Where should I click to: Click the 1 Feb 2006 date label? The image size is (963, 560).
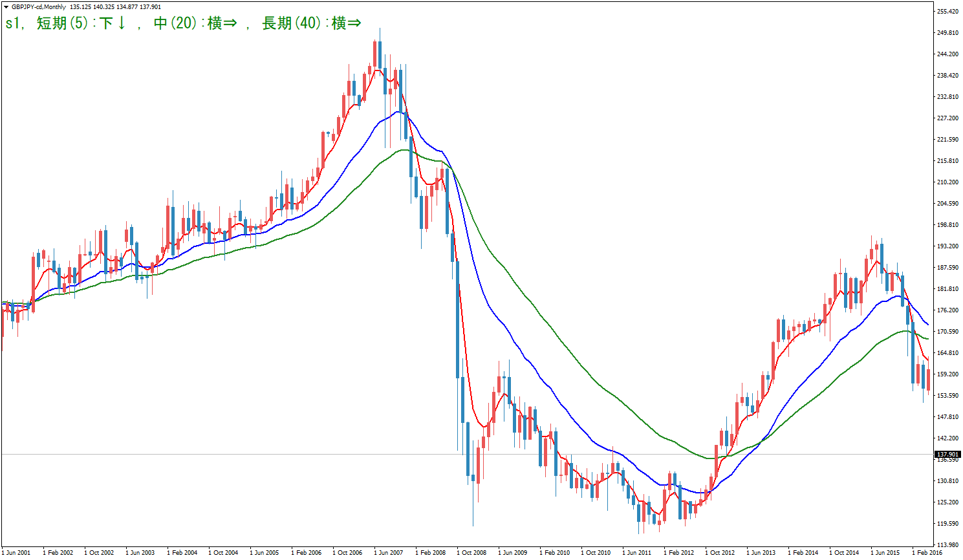[x=306, y=553]
